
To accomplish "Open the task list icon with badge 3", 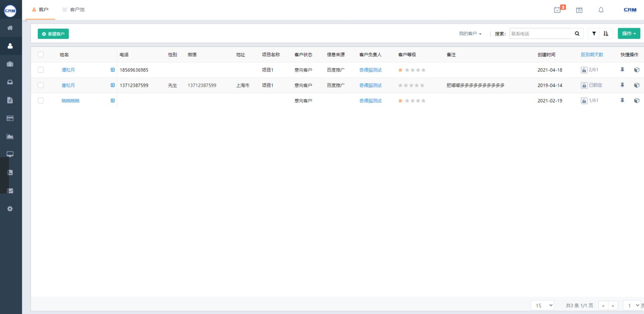I will click(557, 10).
